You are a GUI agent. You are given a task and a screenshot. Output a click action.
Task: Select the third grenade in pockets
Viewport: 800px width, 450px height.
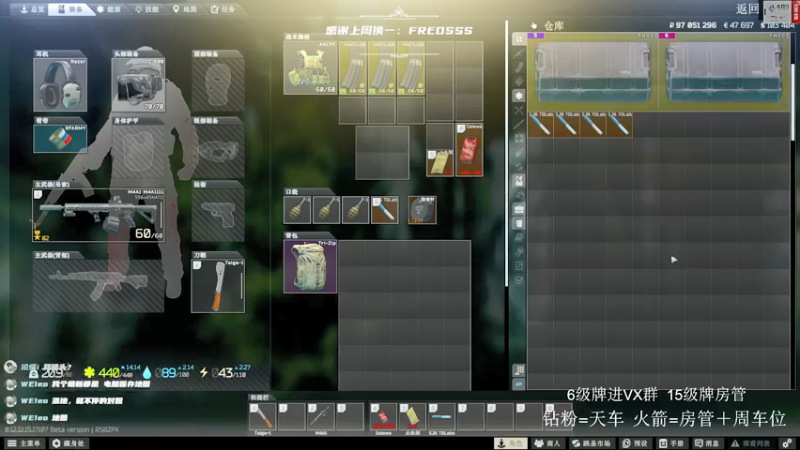(355, 210)
